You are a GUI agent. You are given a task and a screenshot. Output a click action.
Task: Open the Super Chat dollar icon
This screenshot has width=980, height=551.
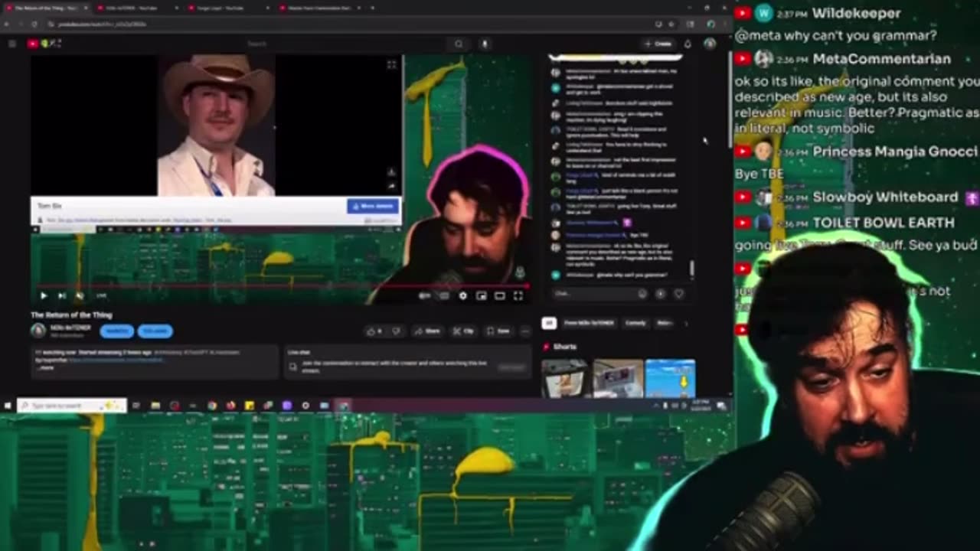[660, 293]
